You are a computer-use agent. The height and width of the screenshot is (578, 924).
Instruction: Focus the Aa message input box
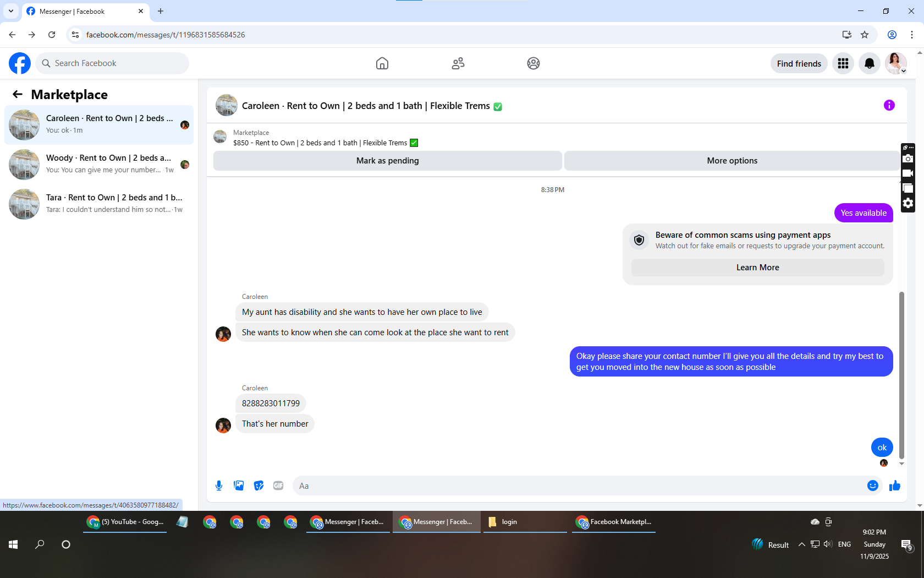coord(579,486)
